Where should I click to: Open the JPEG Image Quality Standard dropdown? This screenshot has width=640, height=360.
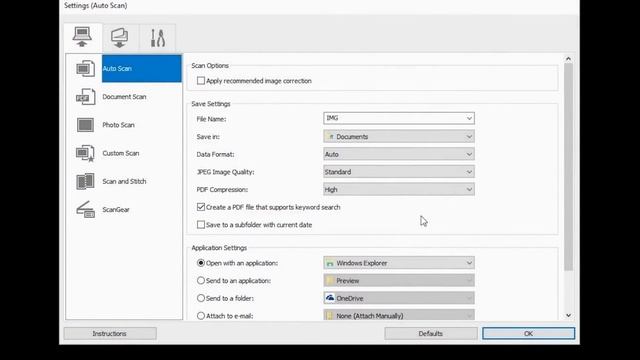pyautogui.click(x=399, y=172)
